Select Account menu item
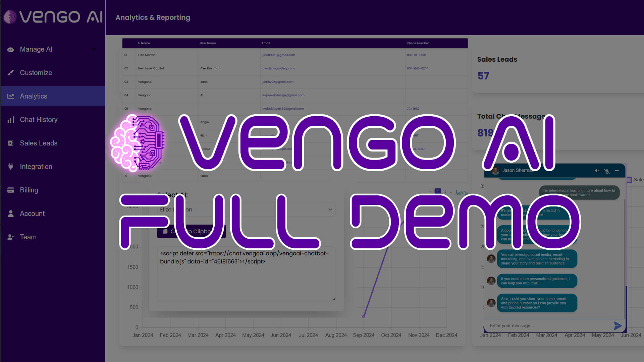 click(32, 214)
